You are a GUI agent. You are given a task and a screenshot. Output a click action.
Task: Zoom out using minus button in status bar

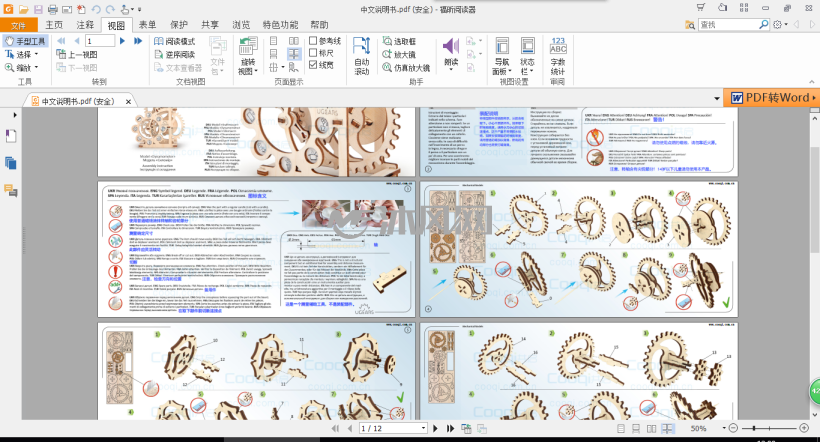coord(733,428)
